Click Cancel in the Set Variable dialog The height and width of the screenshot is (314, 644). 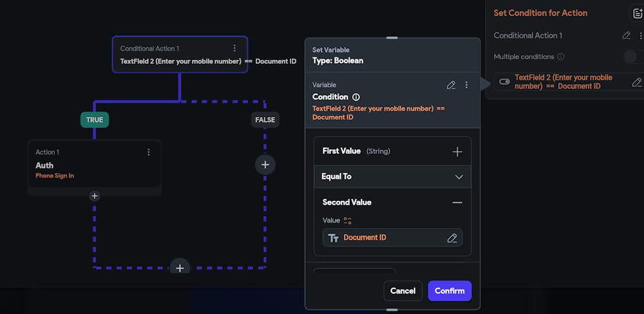click(x=402, y=291)
